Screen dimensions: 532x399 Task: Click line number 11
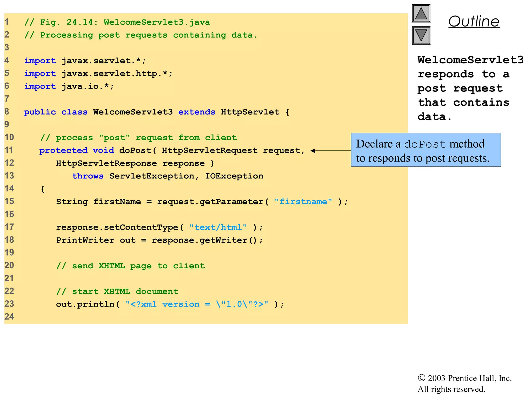9,150
